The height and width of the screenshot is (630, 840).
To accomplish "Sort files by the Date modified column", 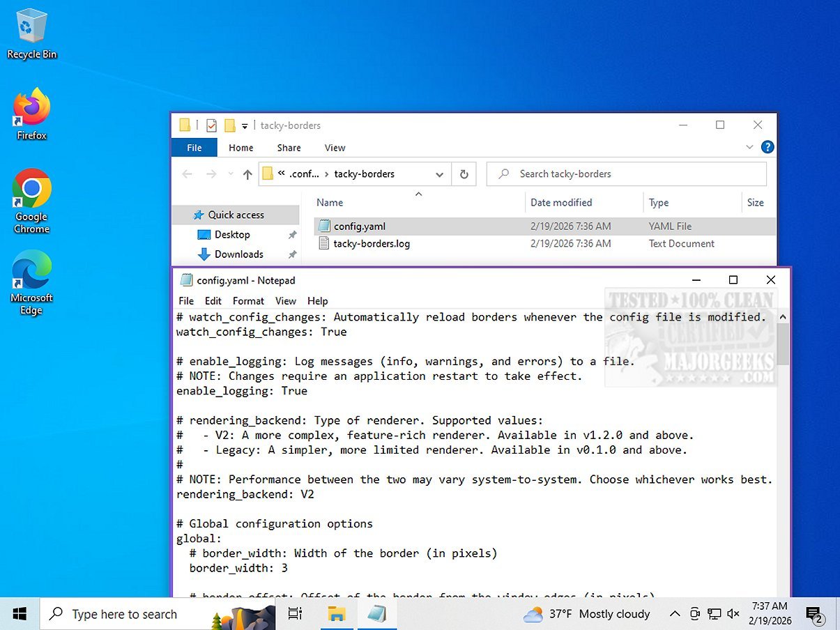I will coord(561,203).
